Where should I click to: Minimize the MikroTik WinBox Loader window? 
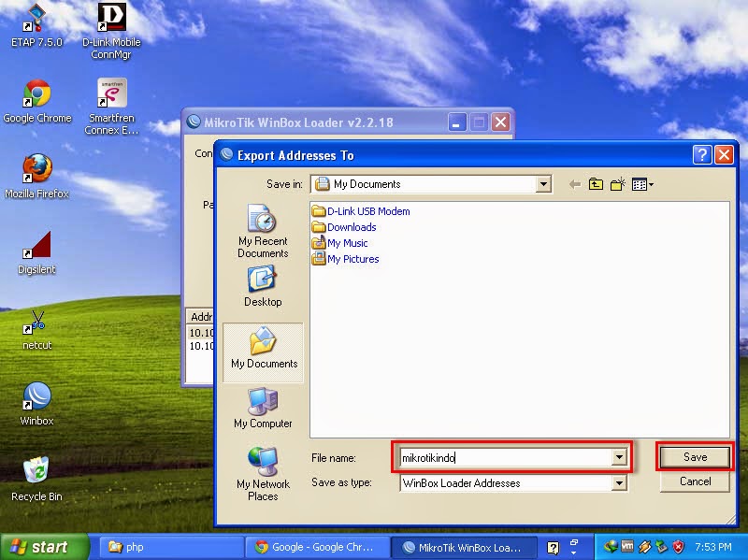click(456, 122)
